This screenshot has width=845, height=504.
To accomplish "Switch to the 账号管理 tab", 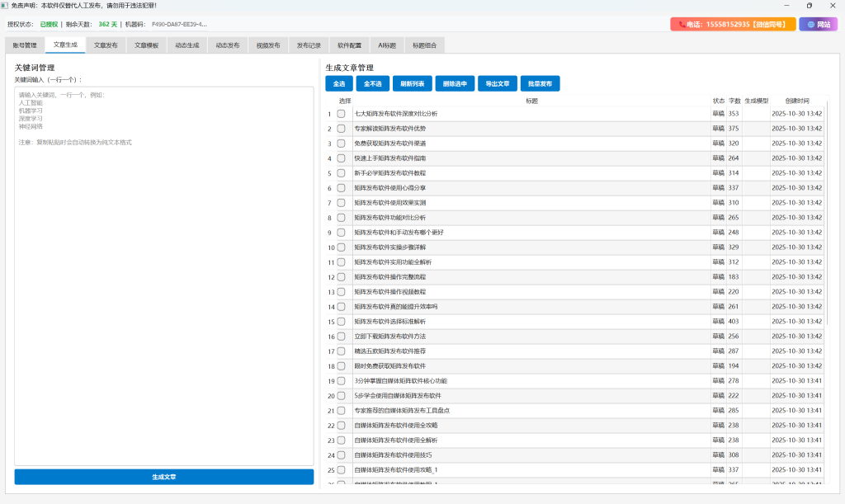I will pyautogui.click(x=25, y=45).
